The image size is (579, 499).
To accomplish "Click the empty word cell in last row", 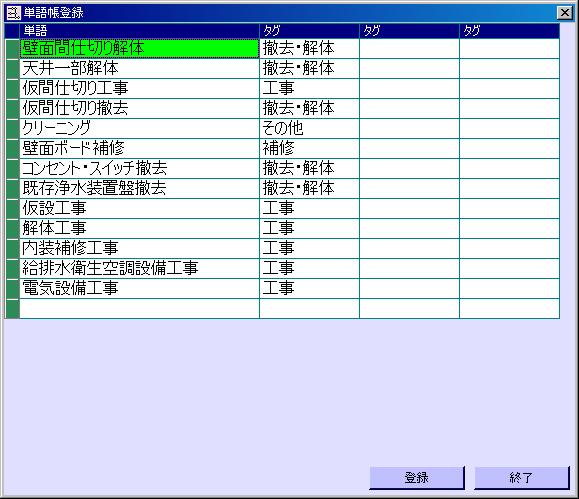I will (x=140, y=308).
